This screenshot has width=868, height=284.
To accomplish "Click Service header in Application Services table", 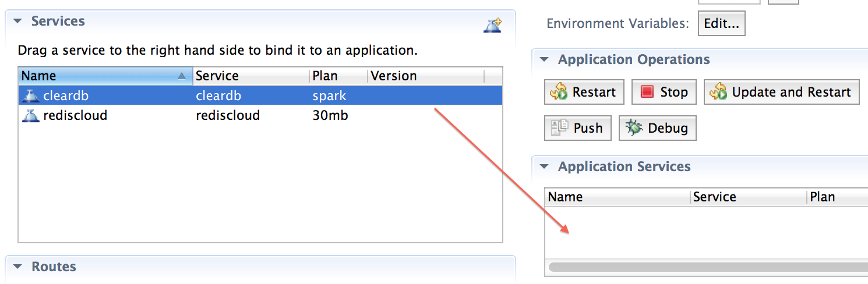I will (749, 197).
